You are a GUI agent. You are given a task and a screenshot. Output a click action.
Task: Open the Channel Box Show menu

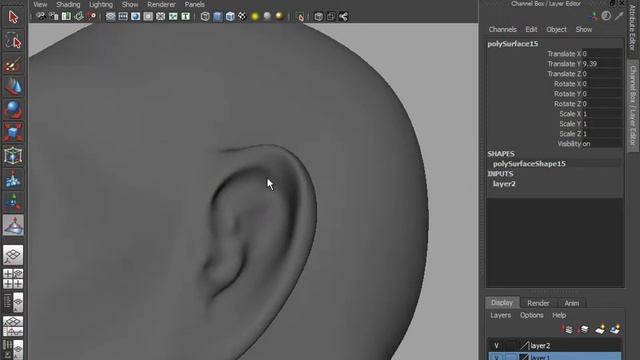click(x=584, y=29)
